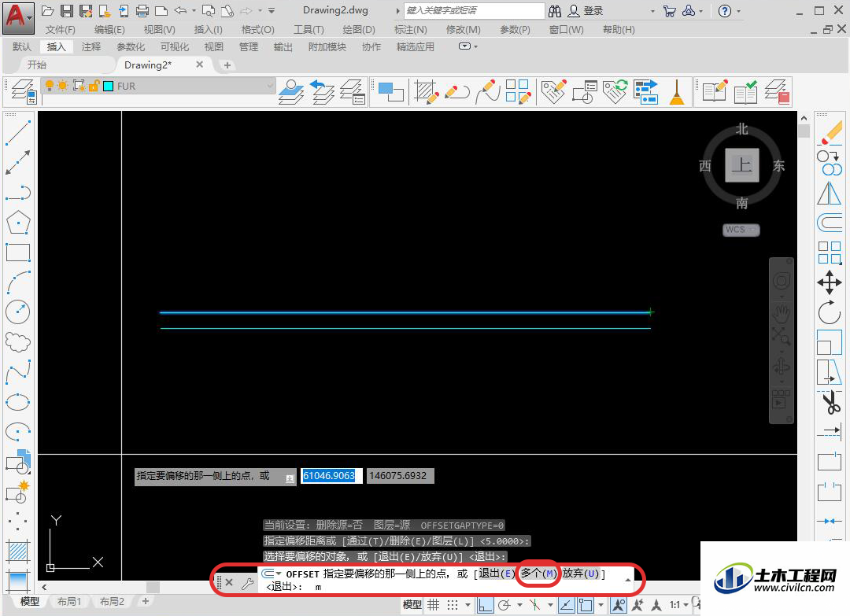Select the Spline tool
850x616 pixels.
tap(18, 372)
